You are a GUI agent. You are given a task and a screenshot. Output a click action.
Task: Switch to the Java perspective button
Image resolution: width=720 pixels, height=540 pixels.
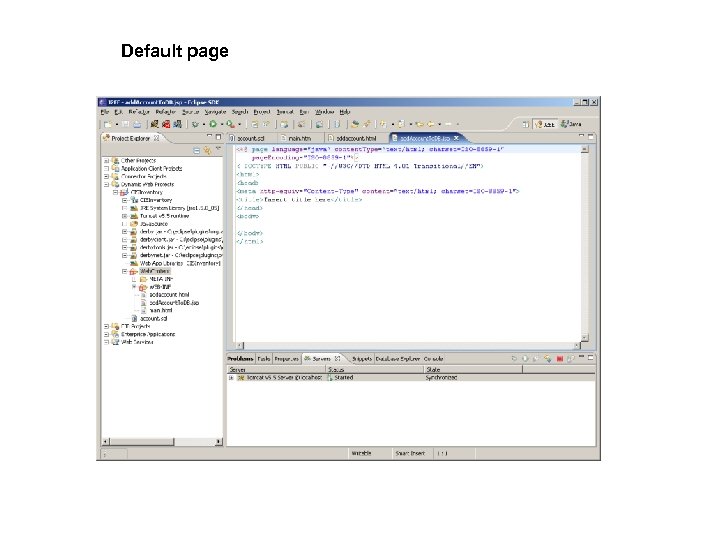571,124
